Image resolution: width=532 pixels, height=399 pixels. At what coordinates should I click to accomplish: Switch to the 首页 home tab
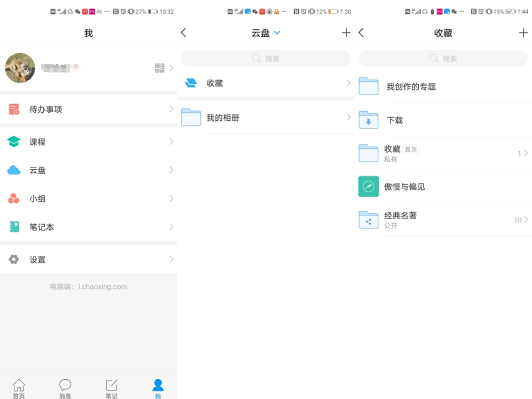(19, 388)
